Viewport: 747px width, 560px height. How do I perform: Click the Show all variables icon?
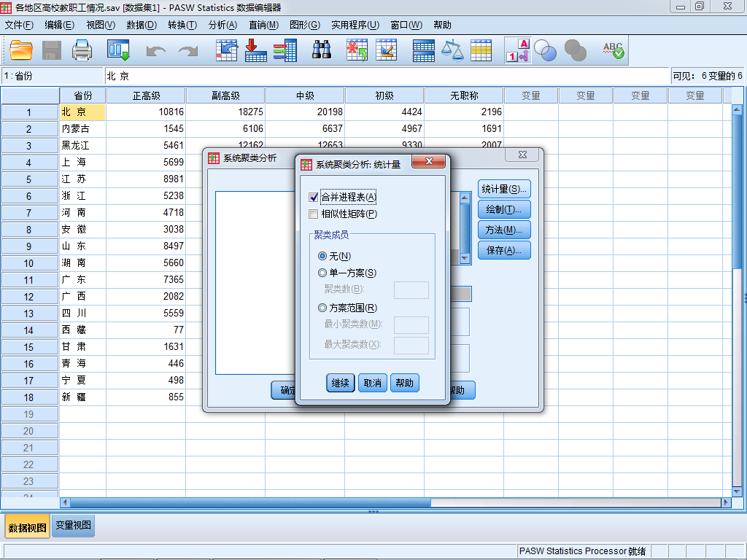coord(575,50)
